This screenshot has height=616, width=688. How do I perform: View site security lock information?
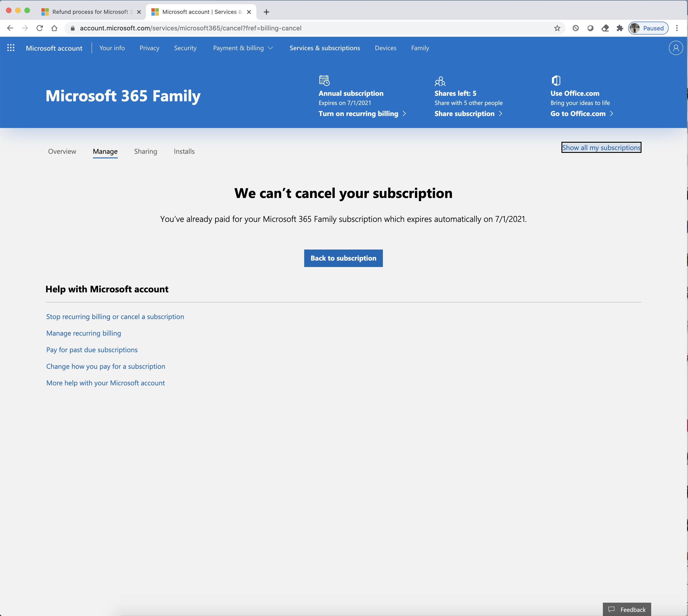point(72,28)
